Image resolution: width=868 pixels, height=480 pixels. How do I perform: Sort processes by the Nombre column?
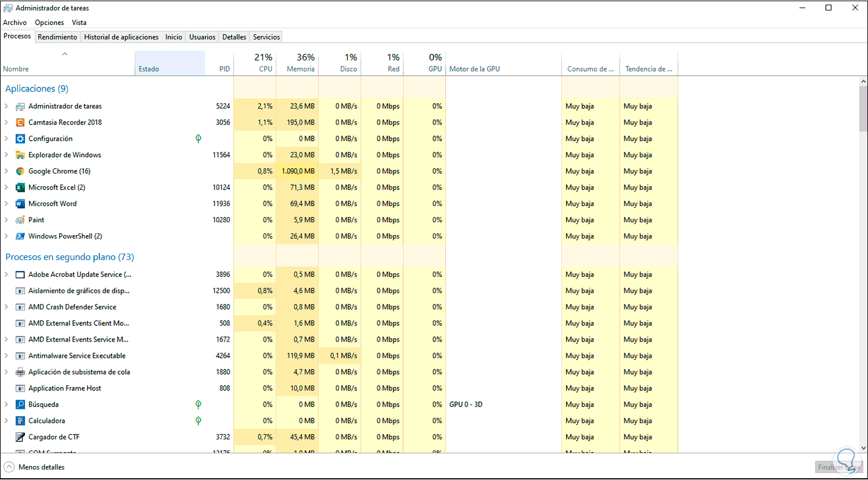coord(67,63)
